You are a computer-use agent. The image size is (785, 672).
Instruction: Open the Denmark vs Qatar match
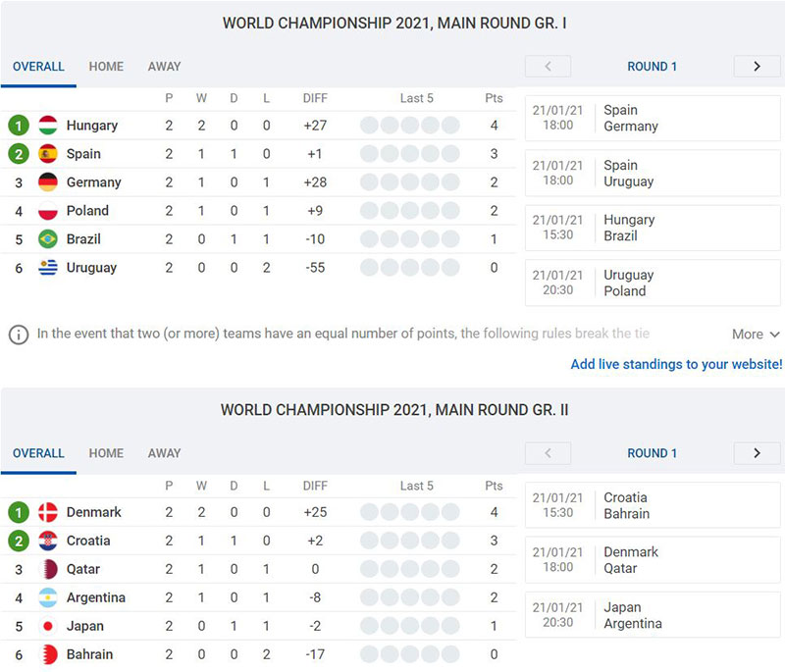[653, 560]
